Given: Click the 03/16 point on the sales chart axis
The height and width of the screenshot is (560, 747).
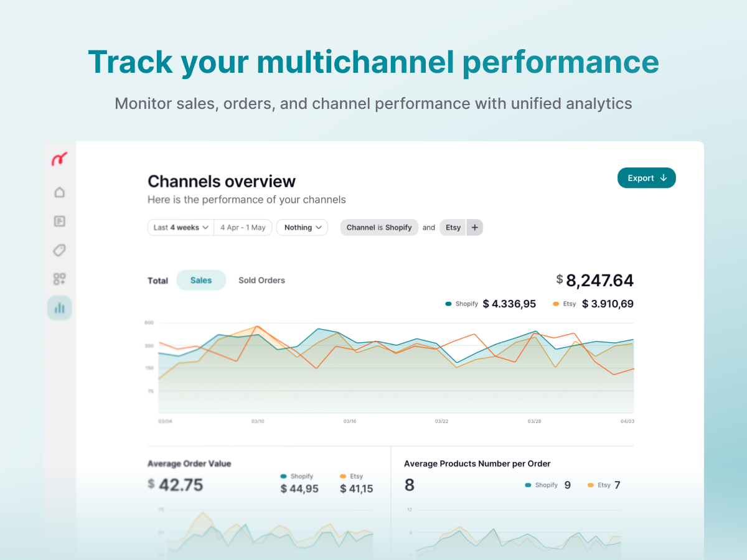Looking at the screenshot, I should (350, 421).
